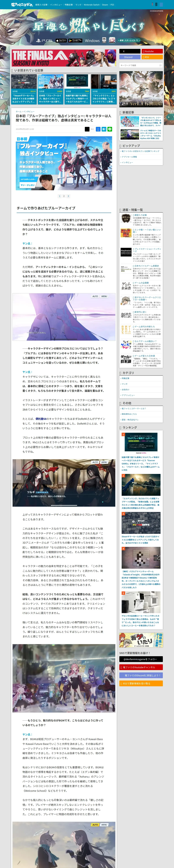This screenshot has height=868, width=174.
Task: Open the Steamサマーセール popular article card
Action: 24,89
